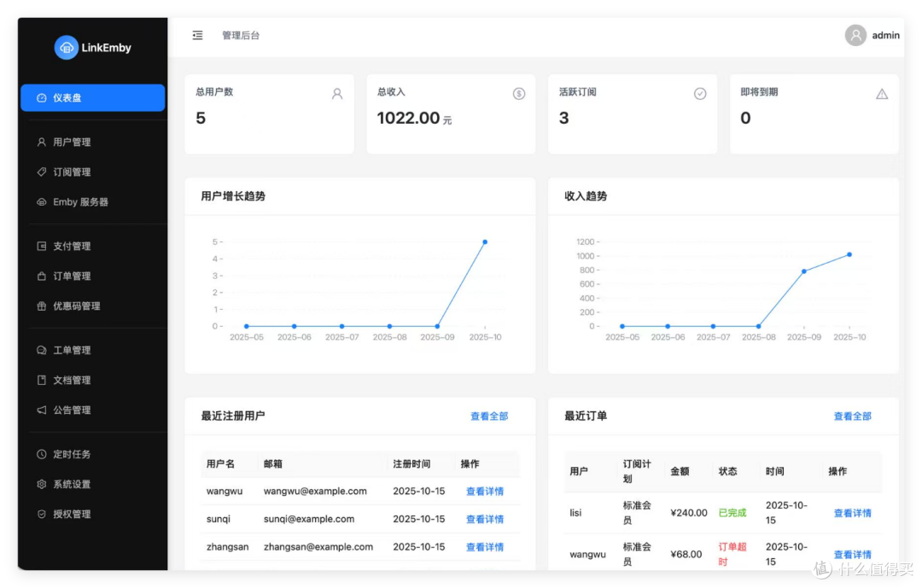
Task: Go to 订阅管理 page
Action: click(93, 172)
